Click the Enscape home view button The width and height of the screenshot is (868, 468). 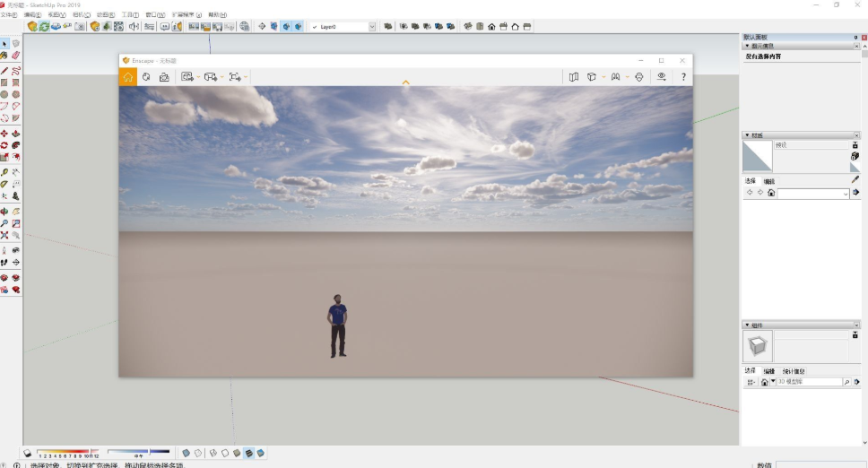pos(127,77)
